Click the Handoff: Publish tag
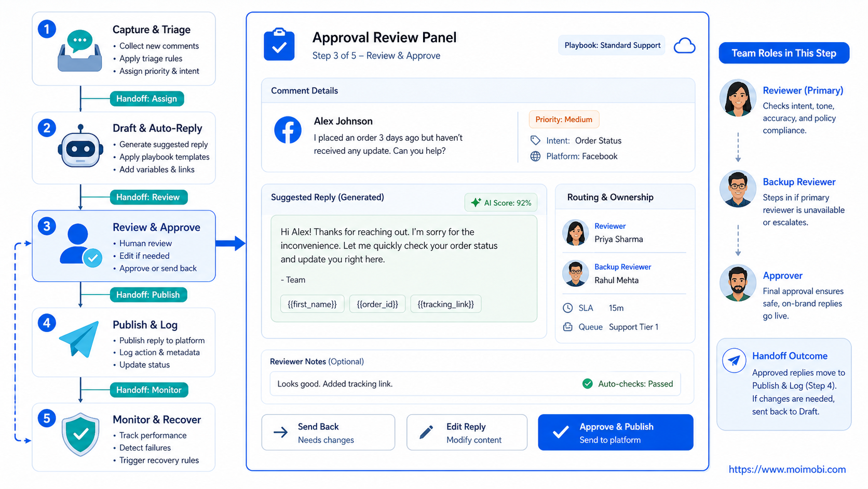The height and width of the screenshot is (489, 868). (148, 295)
